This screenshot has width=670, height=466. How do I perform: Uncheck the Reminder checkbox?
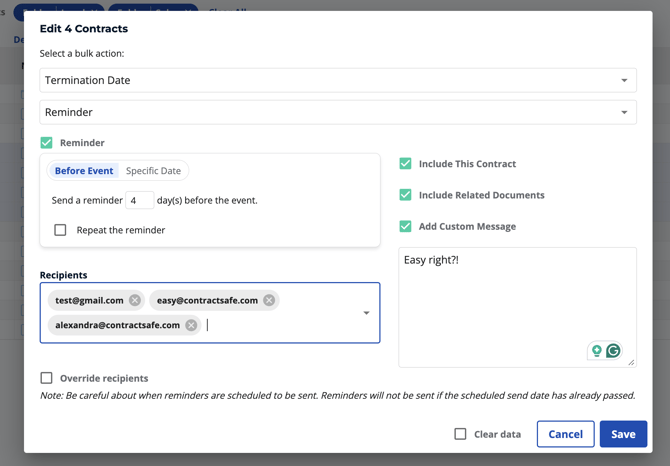(47, 143)
